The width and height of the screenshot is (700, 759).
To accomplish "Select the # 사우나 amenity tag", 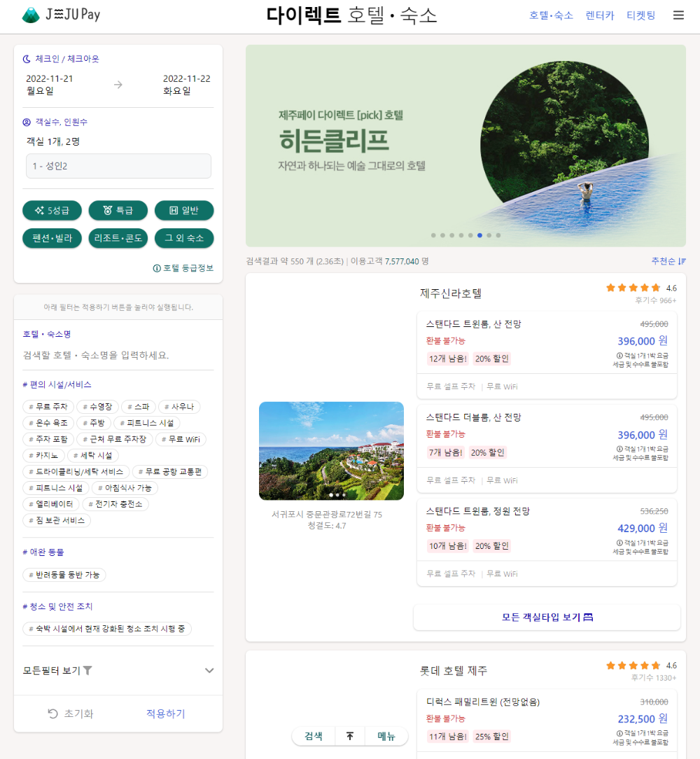I will point(179,407).
